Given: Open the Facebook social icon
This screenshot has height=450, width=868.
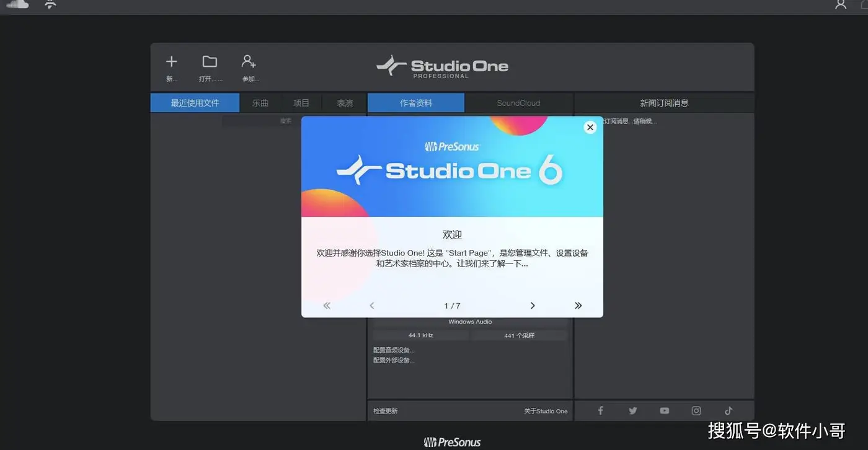Looking at the screenshot, I should click(600, 410).
